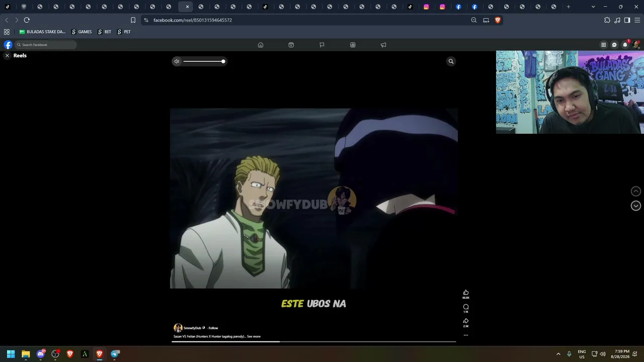Screen dimensions: 644x362
Task: Open the Brave main menu
Action: [x=637, y=20]
